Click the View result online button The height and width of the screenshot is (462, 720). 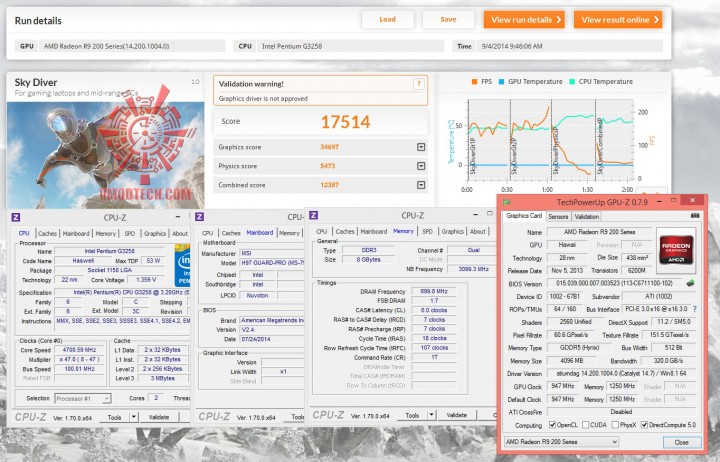(x=618, y=20)
